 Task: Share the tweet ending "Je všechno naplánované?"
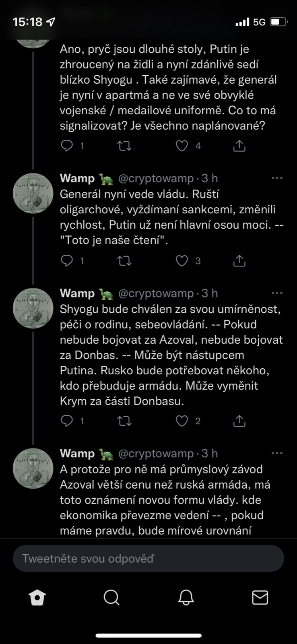point(239,146)
